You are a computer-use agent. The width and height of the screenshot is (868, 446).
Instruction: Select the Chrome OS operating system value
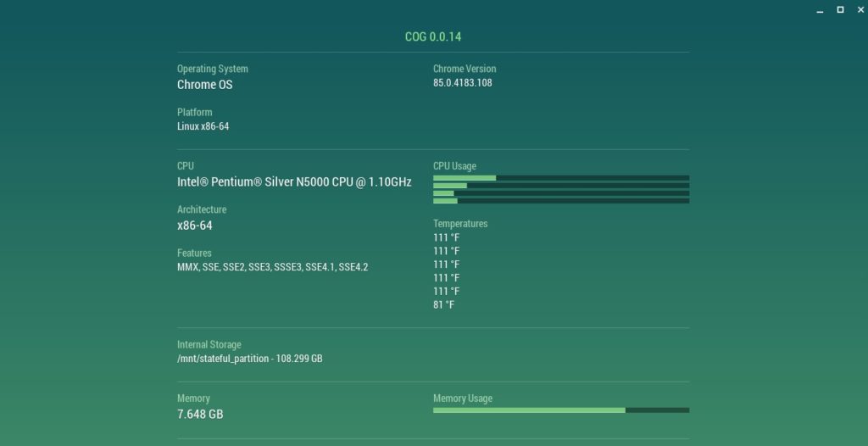click(204, 85)
